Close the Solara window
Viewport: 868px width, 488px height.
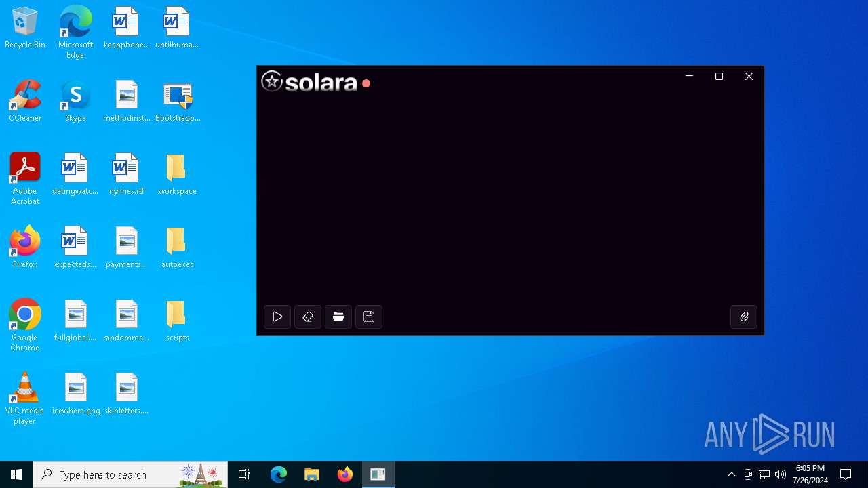click(x=749, y=77)
